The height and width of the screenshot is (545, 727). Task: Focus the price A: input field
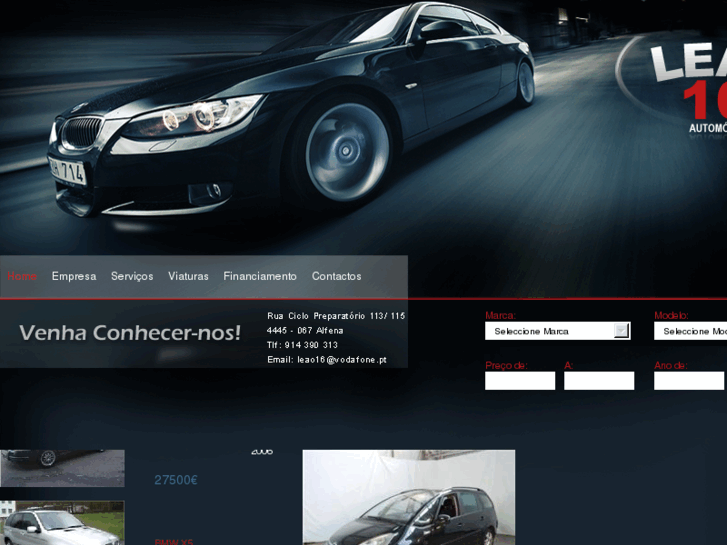tap(599, 381)
